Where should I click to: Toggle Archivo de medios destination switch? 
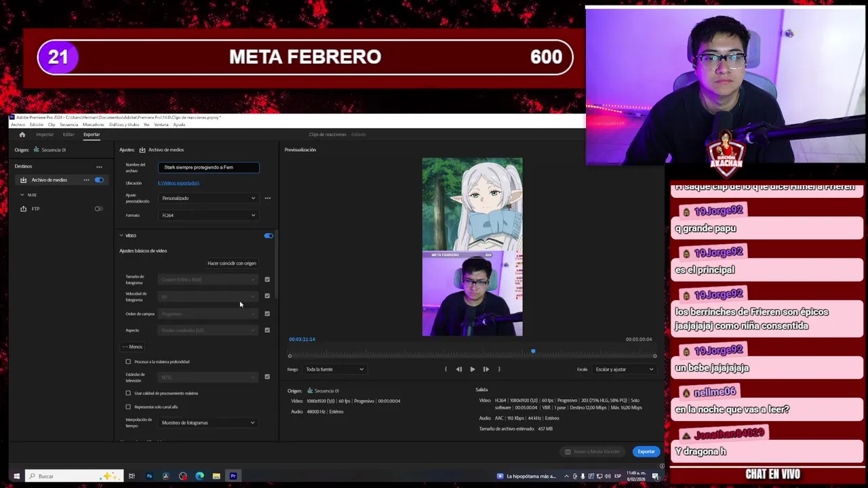[99, 180]
